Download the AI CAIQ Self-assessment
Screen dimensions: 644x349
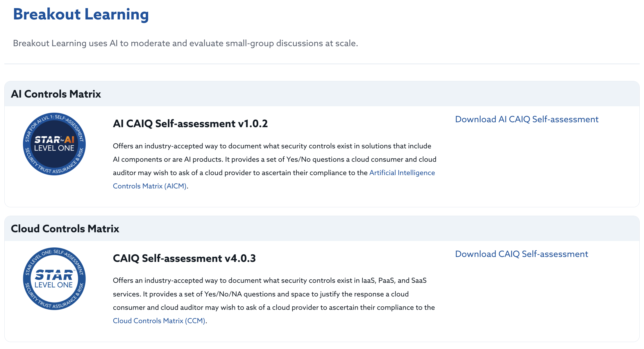527,119
